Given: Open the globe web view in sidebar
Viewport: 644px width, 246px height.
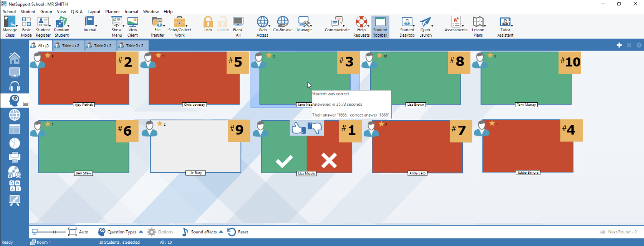Looking at the screenshot, I should pos(14,115).
